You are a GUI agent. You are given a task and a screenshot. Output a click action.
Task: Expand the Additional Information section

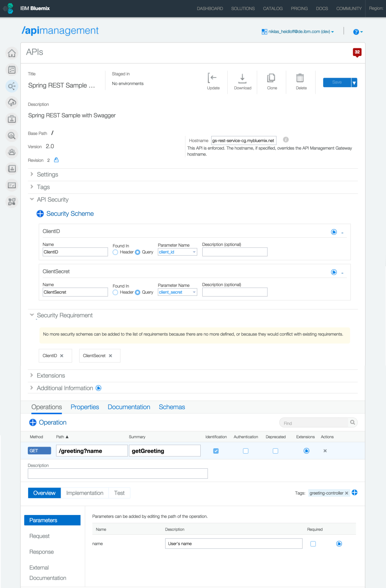pos(32,388)
